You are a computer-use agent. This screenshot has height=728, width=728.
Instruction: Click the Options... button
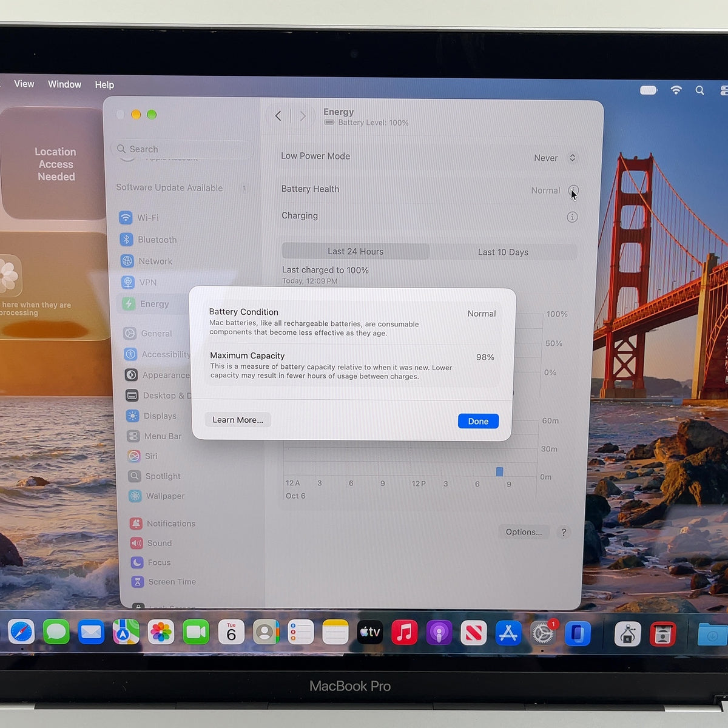coord(524,532)
